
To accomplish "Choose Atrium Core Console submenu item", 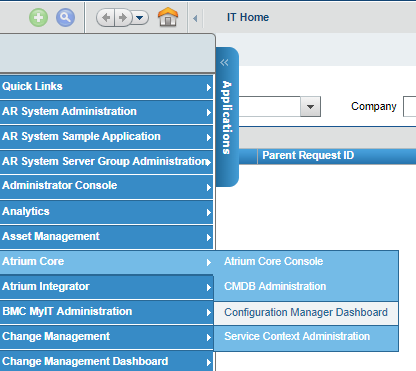I will pyautogui.click(x=306, y=262).
